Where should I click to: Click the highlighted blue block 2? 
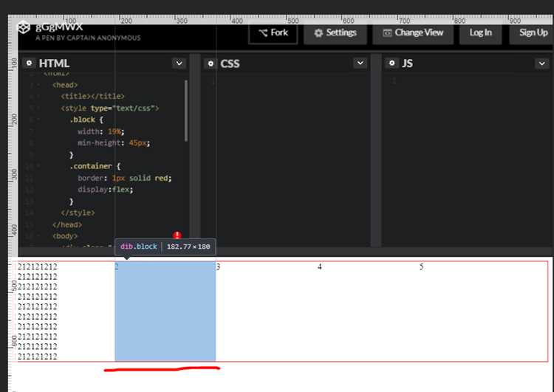165,312
